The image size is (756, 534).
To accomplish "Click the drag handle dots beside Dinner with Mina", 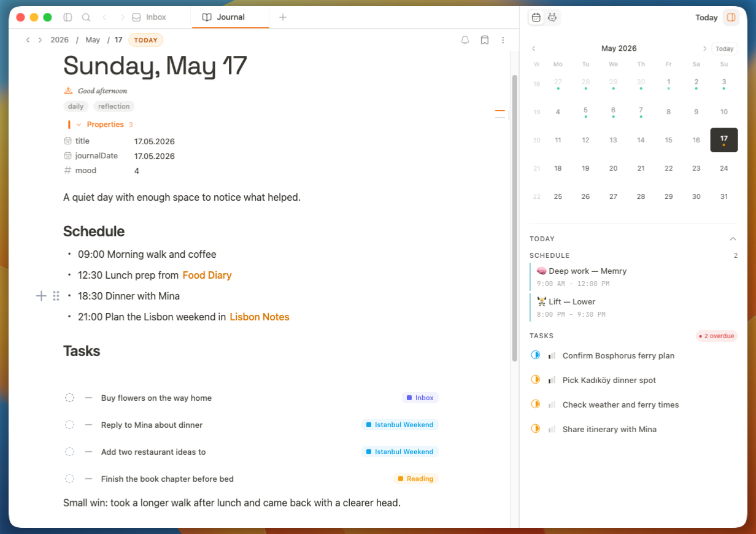I will click(x=56, y=296).
